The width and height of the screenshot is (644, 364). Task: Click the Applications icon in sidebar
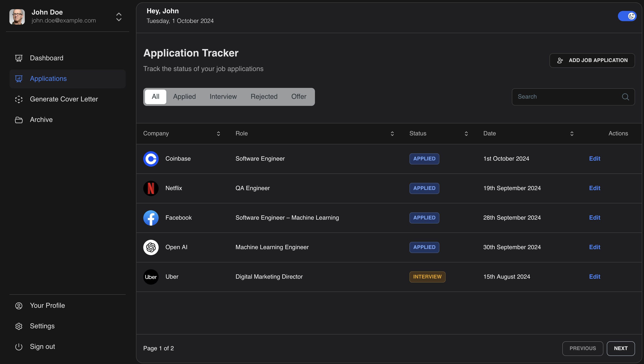(x=19, y=79)
